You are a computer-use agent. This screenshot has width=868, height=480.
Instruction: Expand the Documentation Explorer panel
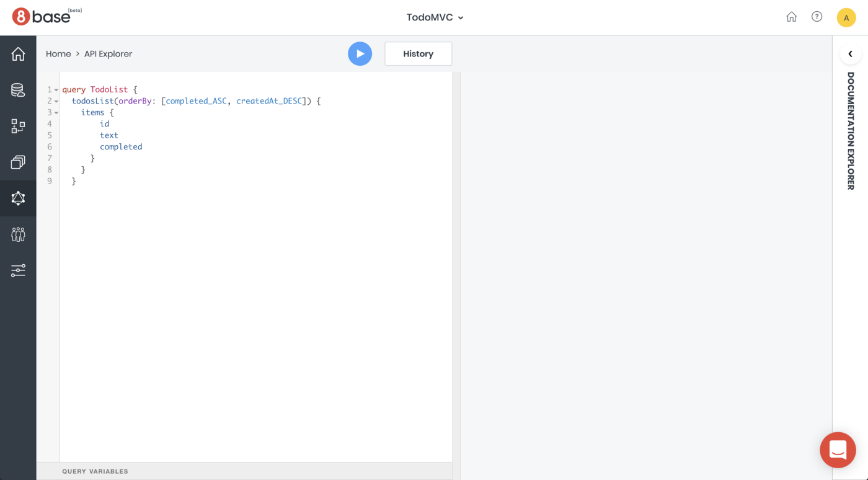point(850,54)
